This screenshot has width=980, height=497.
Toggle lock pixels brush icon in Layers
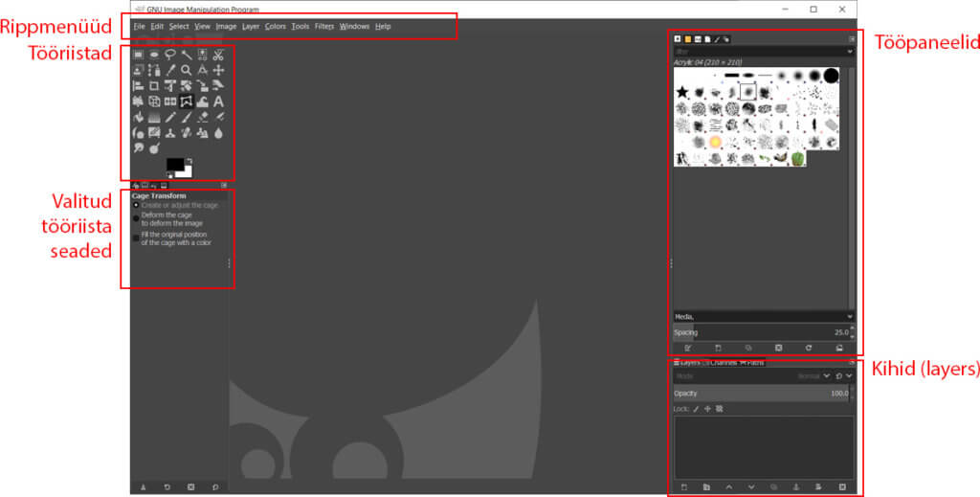[697, 409]
